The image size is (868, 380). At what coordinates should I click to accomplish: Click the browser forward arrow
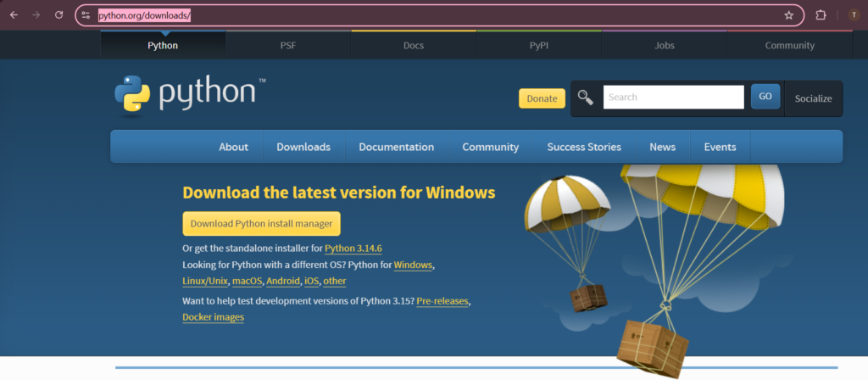tap(36, 15)
